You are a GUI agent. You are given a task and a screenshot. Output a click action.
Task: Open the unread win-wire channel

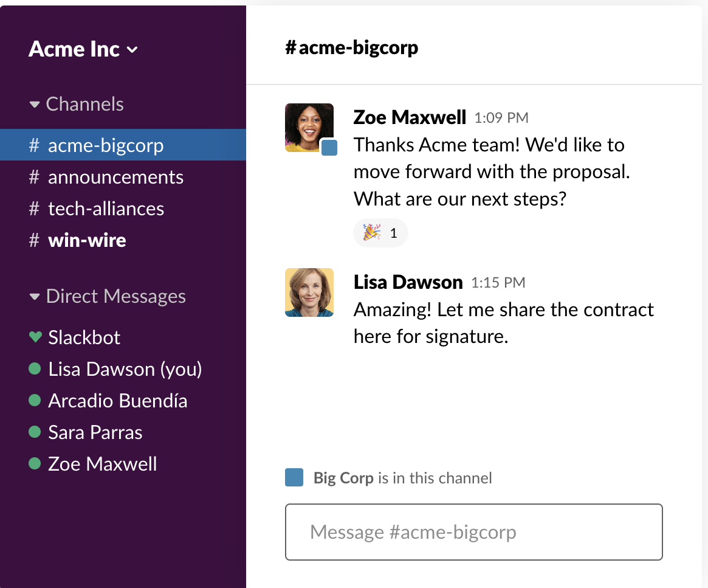pyautogui.click(x=123, y=240)
